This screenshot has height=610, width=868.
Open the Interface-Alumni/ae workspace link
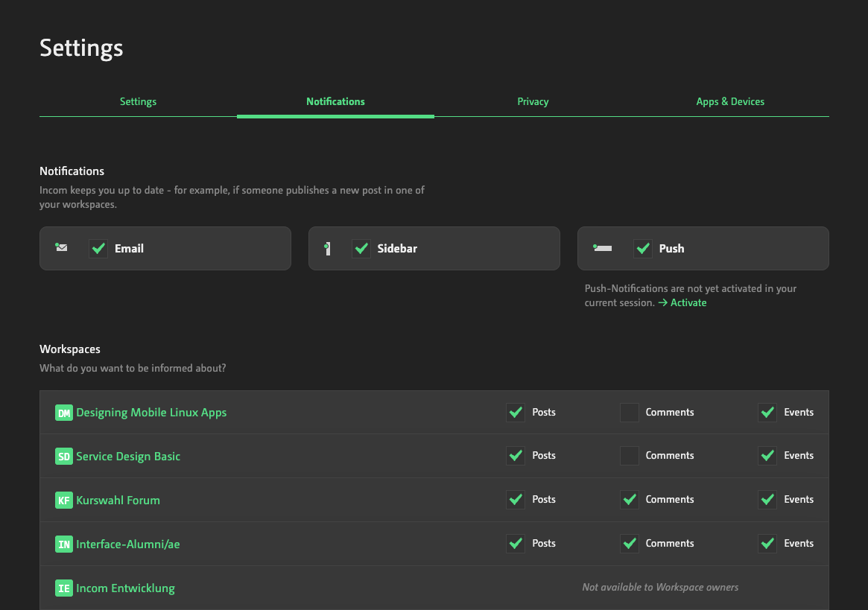click(128, 544)
